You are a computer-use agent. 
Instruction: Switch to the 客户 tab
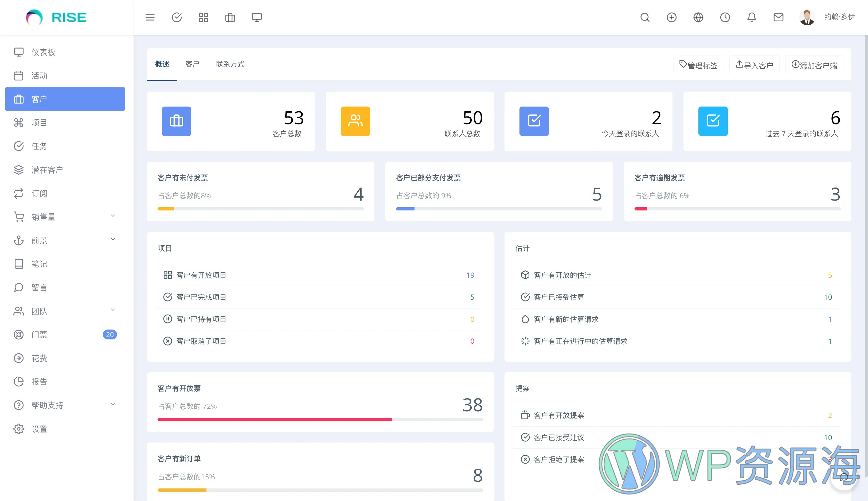(192, 64)
